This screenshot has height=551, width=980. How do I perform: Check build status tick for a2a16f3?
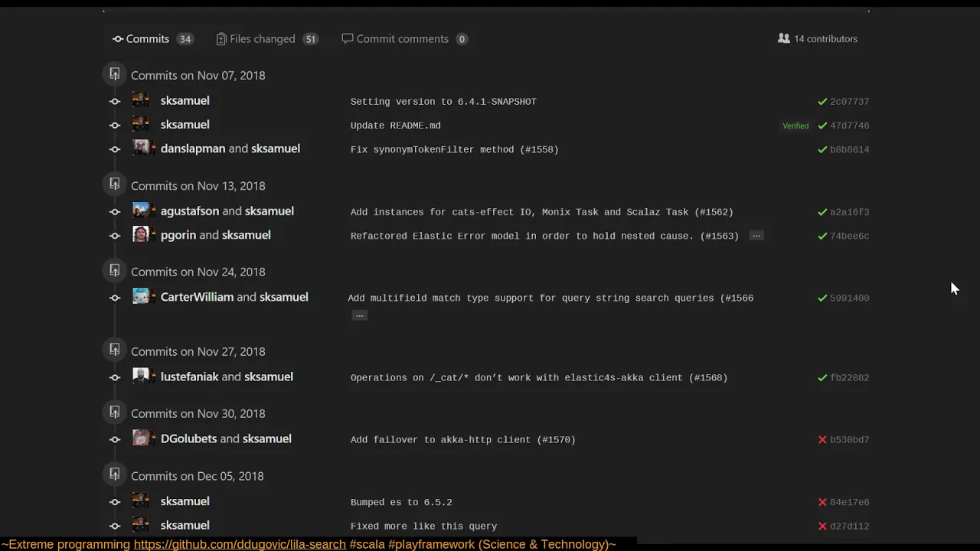(x=822, y=212)
